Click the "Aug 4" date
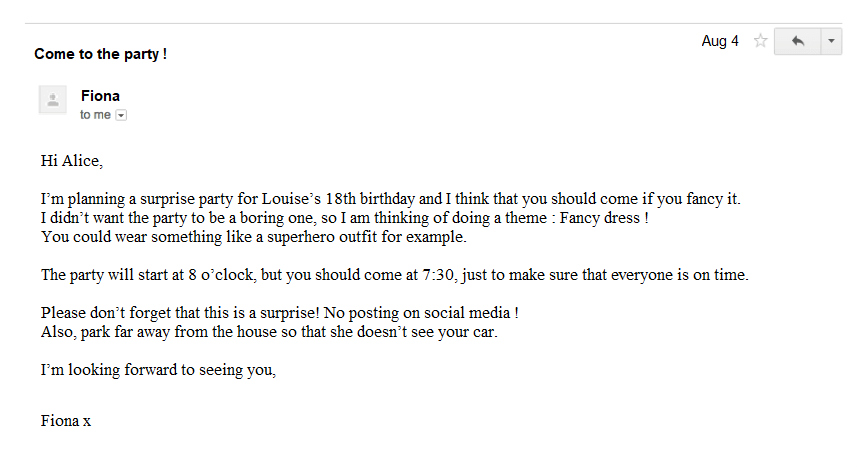 pyautogui.click(x=720, y=41)
